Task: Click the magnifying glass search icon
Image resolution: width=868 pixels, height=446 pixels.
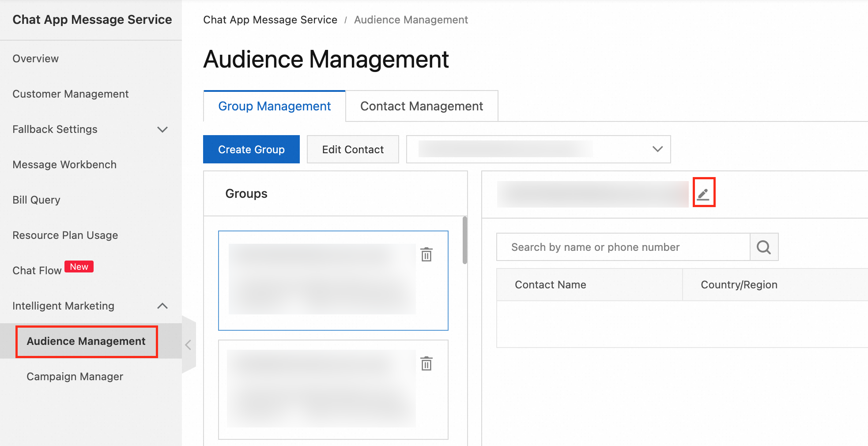Action: [764, 247]
